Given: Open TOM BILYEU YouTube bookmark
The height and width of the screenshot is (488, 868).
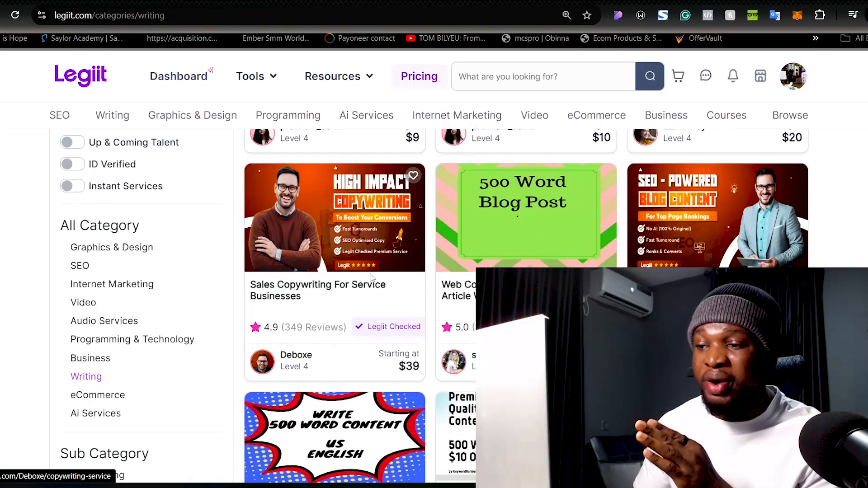Looking at the screenshot, I should 446,38.
